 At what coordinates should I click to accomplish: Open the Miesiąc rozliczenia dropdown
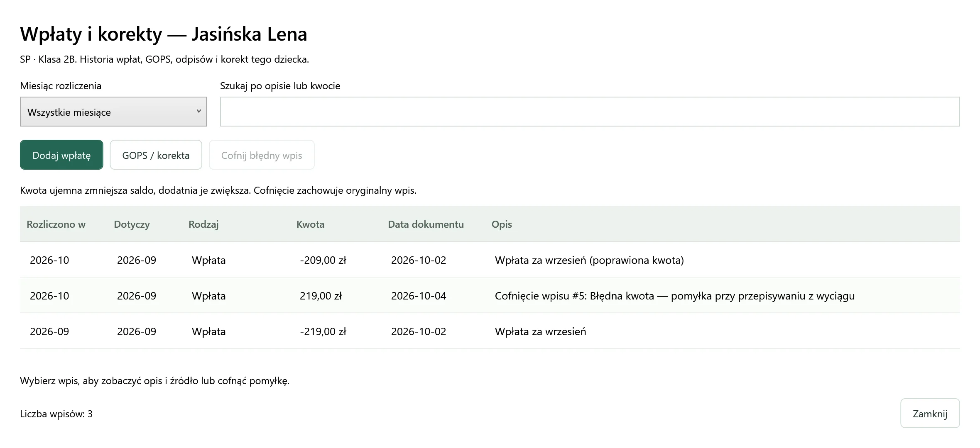click(113, 112)
